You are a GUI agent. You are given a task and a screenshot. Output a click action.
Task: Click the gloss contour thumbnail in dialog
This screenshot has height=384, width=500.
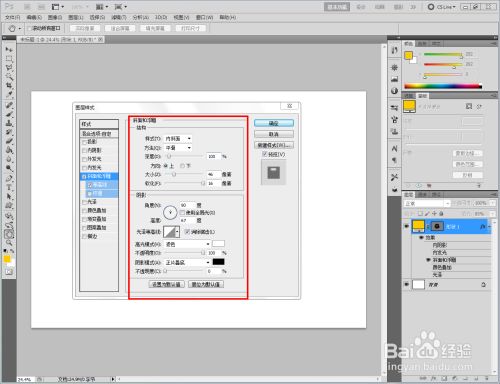(x=170, y=232)
